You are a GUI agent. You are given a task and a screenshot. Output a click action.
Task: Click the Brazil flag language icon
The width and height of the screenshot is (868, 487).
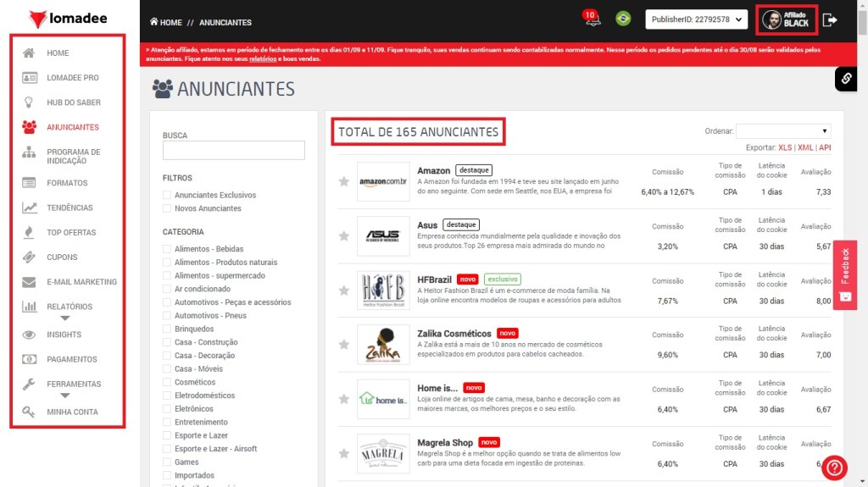pyautogui.click(x=624, y=19)
